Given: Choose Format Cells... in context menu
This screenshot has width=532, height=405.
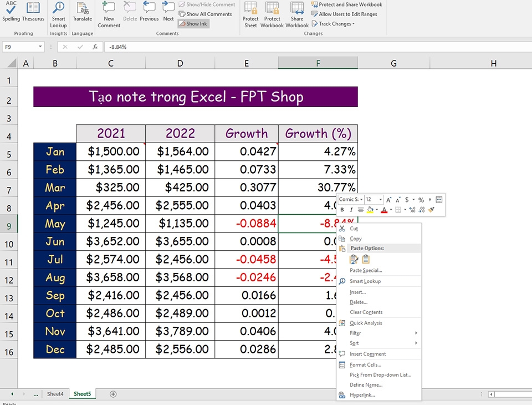Looking at the screenshot, I should 379,365.
